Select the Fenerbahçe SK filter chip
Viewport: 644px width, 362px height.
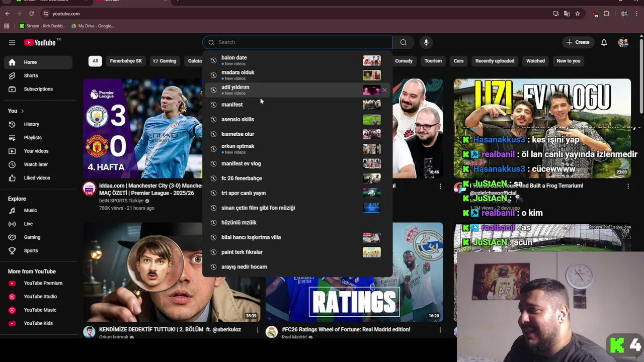[126, 61]
